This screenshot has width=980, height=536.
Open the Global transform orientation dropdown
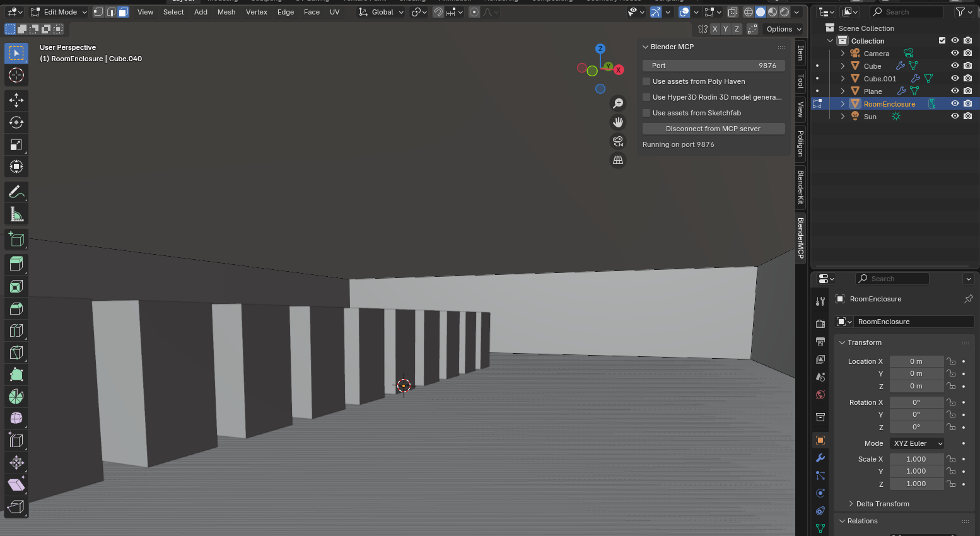click(381, 12)
